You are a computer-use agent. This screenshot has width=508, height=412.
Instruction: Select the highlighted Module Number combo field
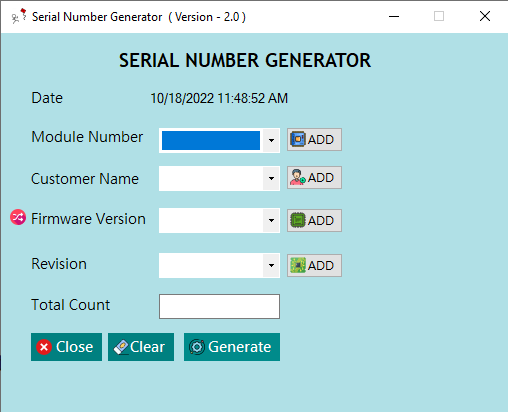tap(211, 140)
